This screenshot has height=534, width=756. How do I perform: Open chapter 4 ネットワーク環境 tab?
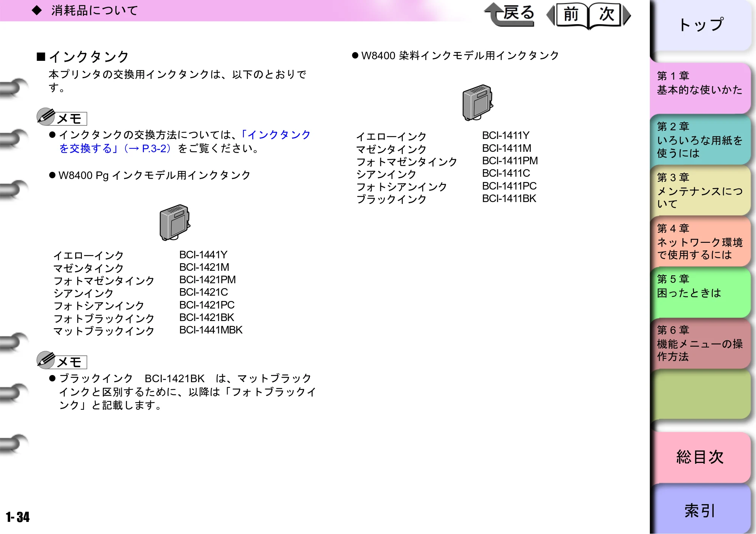pos(700,242)
